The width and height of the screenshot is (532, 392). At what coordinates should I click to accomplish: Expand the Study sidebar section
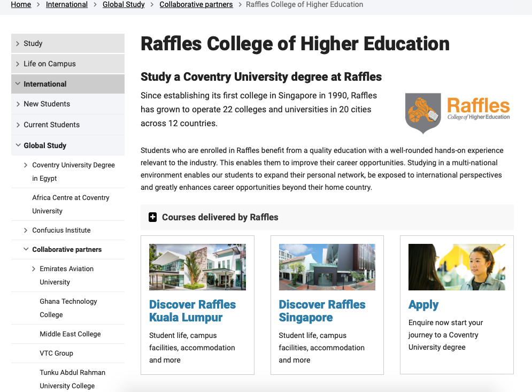(x=18, y=43)
